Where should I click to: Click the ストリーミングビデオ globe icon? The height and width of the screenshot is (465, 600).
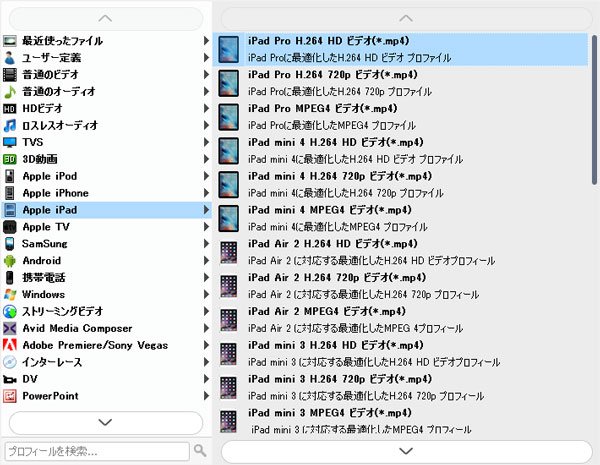tap(10, 312)
